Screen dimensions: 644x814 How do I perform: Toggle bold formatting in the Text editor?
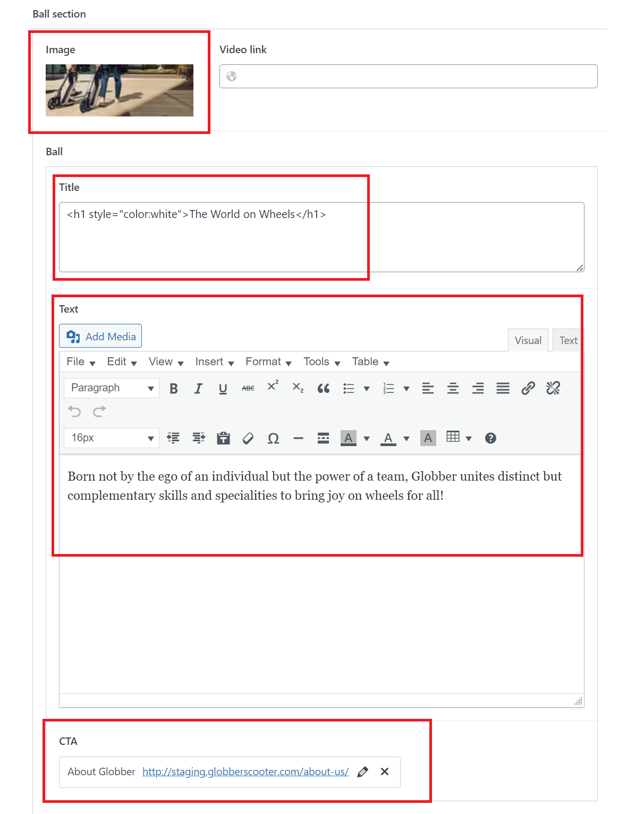174,389
